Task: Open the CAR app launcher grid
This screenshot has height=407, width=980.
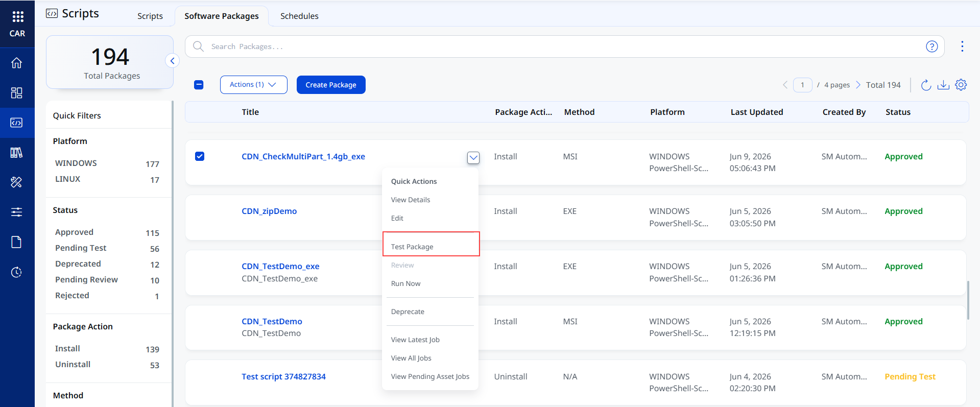Action: tap(17, 17)
